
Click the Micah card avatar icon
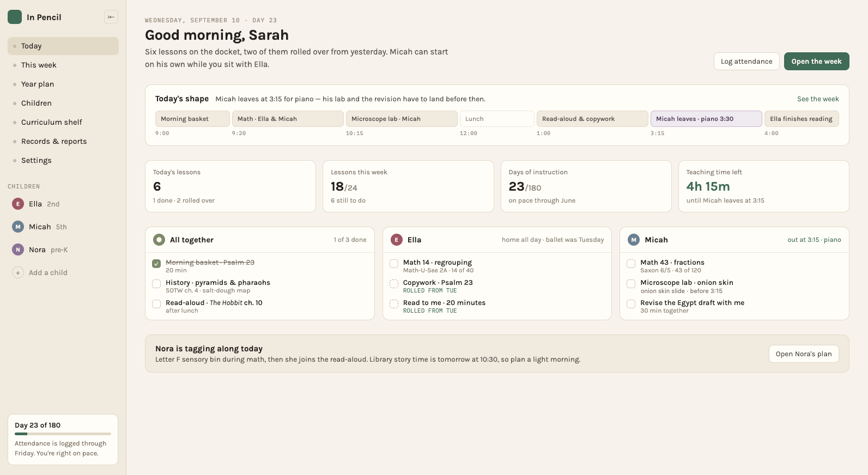(x=634, y=240)
